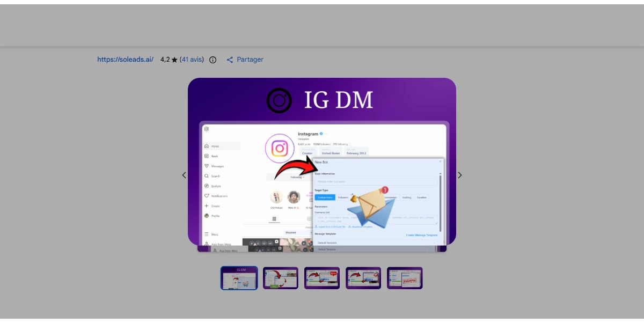Go to next screenshot with right chevron

[459, 175]
